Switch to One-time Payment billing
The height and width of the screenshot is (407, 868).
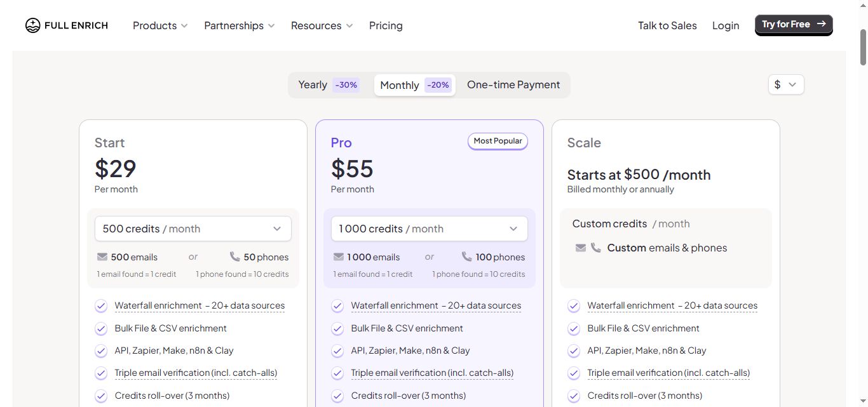pyautogui.click(x=513, y=84)
